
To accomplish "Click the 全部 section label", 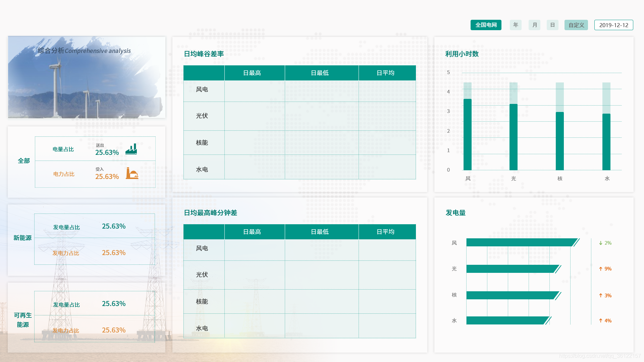I will (x=24, y=161).
